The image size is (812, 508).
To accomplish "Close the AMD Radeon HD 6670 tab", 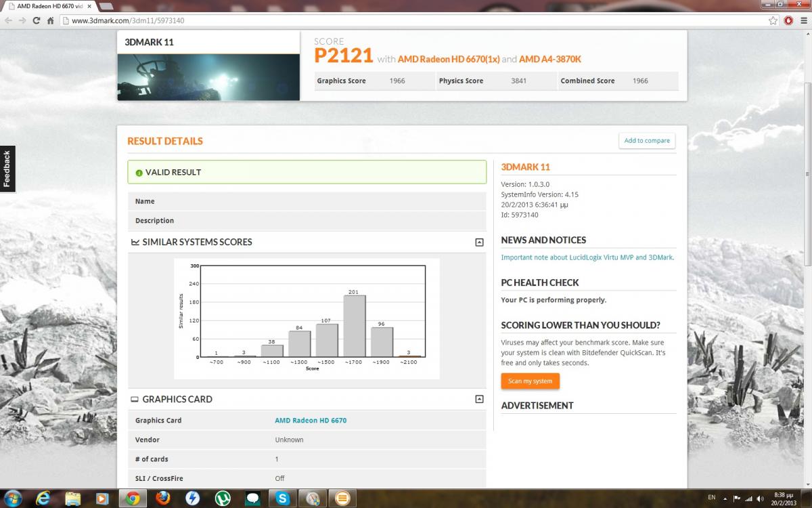I will point(89,5).
